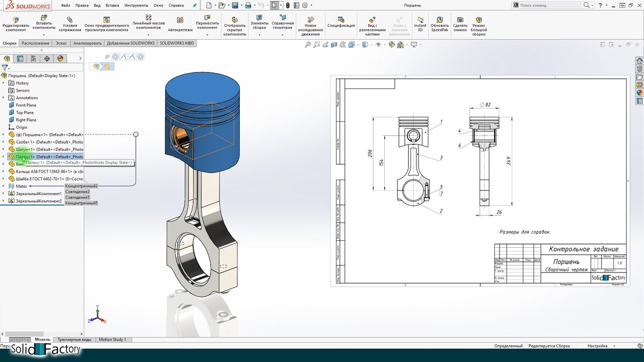Click the Edit Appearance color ball icon

tap(392, 45)
